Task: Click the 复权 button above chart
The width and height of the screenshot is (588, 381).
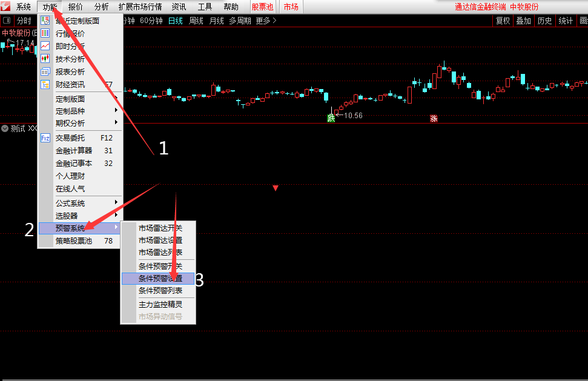Action: pos(503,21)
